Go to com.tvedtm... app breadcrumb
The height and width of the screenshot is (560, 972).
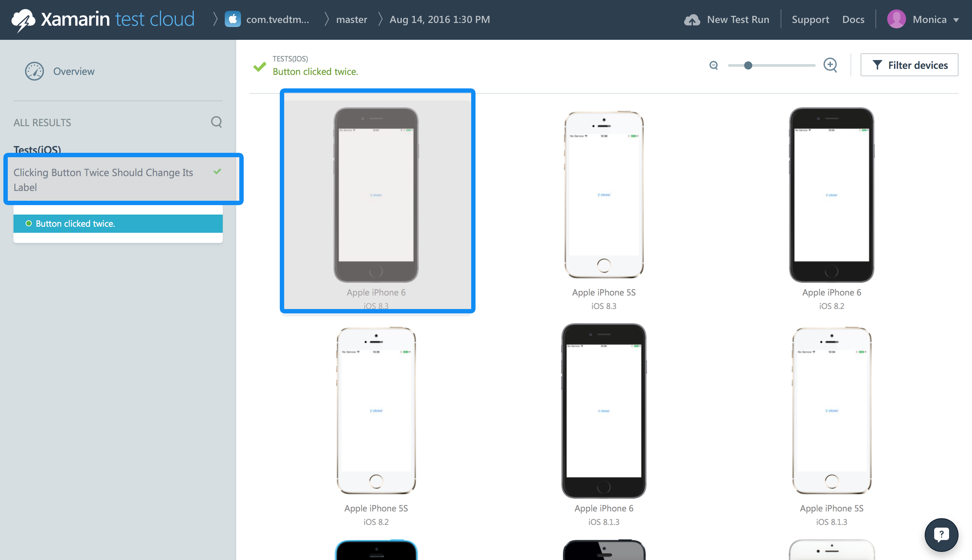click(x=277, y=20)
